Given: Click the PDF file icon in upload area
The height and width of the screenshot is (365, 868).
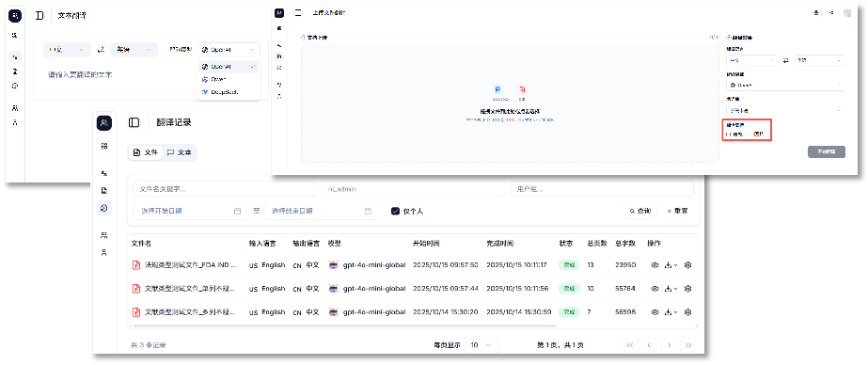Looking at the screenshot, I should coord(522,89).
